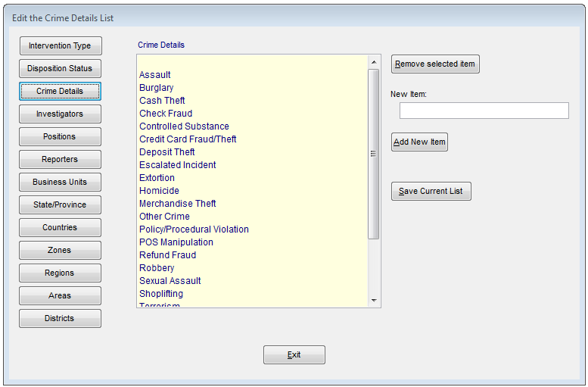Viewport: 588px width, 387px height.
Task: Open the Intervention Type list
Action: [60, 45]
